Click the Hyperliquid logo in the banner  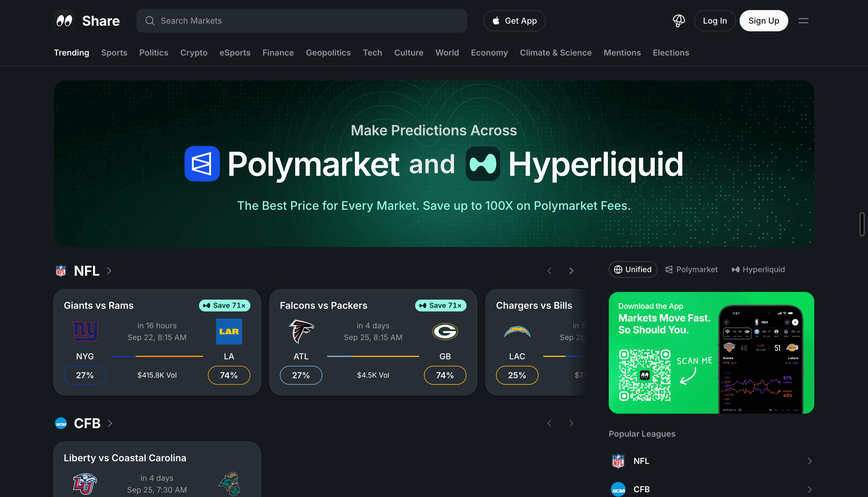(483, 163)
